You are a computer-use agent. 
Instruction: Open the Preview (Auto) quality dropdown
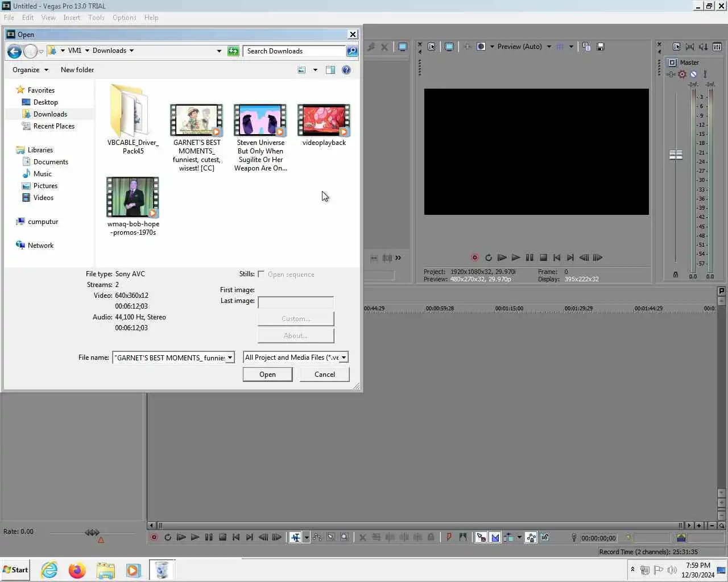(x=549, y=47)
